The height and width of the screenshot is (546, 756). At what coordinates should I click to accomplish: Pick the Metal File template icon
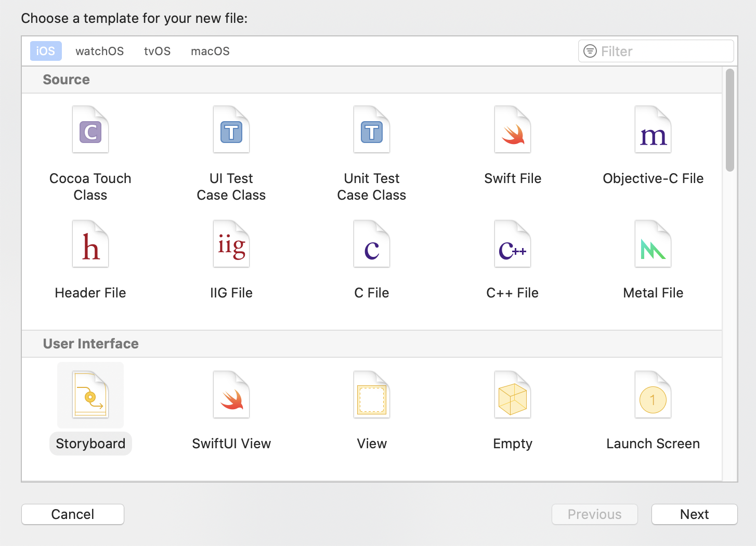coord(653,244)
